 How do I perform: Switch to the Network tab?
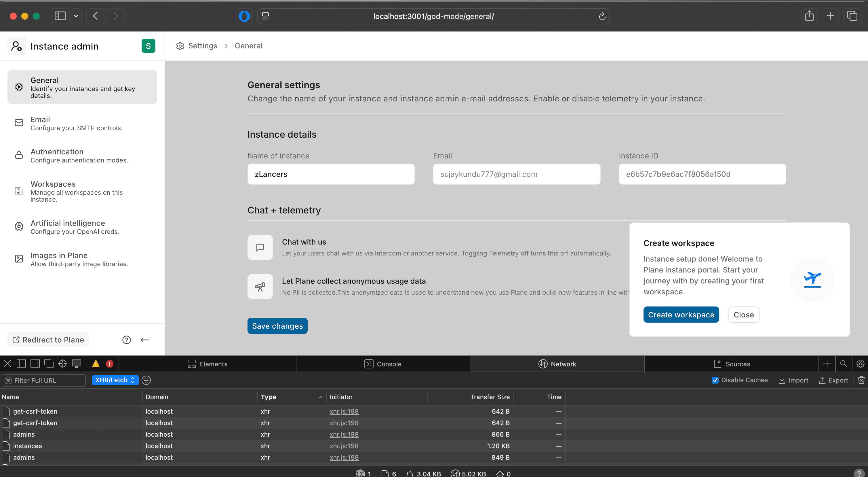[x=557, y=364]
